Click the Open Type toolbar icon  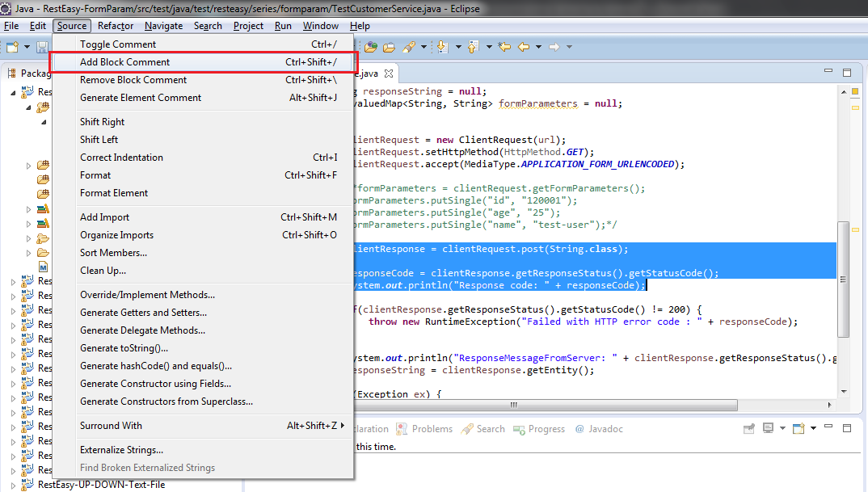[x=370, y=47]
